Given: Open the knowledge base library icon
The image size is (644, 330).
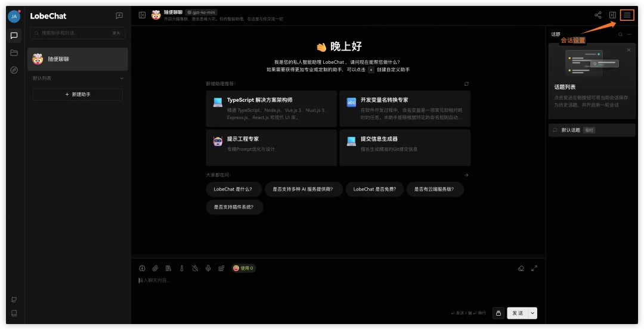Looking at the screenshot, I should tap(168, 268).
